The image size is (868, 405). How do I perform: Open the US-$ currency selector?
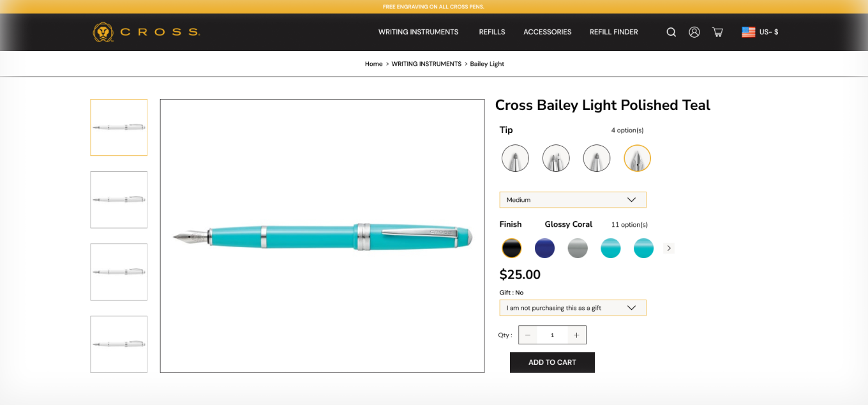(759, 32)
